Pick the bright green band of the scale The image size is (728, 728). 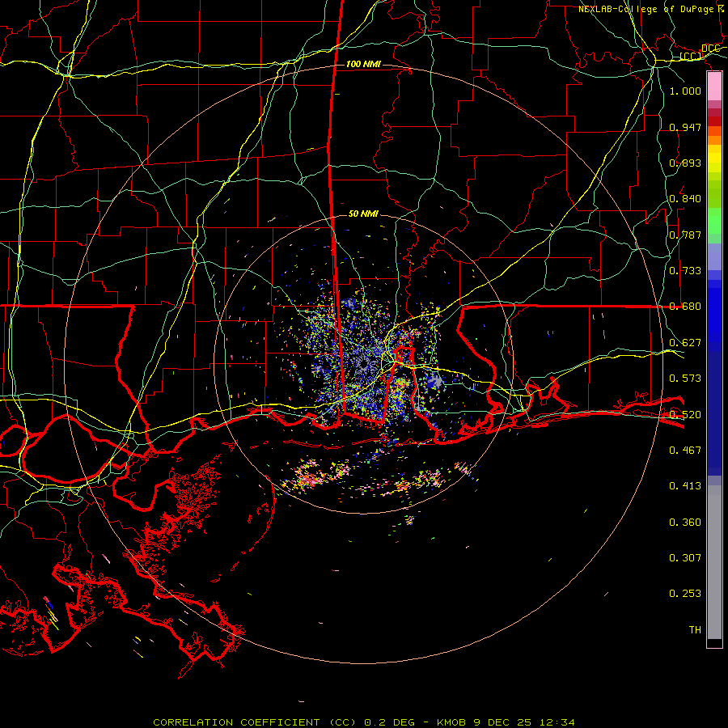pyautogui.click(x=714, y=221)
